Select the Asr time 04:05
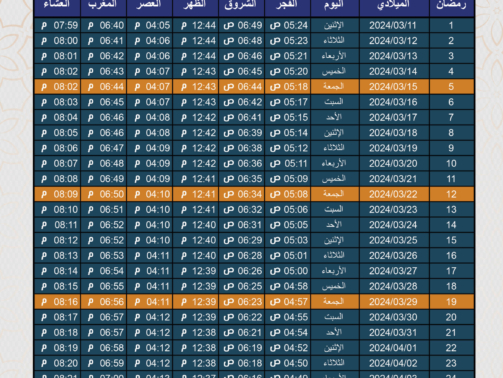Viewport: 503px width, 378px height. (150, 25)
